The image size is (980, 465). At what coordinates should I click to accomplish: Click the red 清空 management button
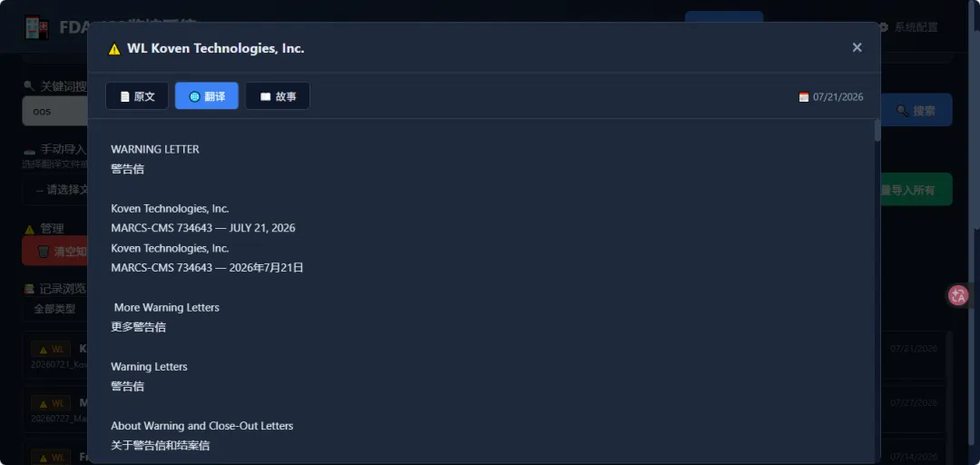[55, 251]
